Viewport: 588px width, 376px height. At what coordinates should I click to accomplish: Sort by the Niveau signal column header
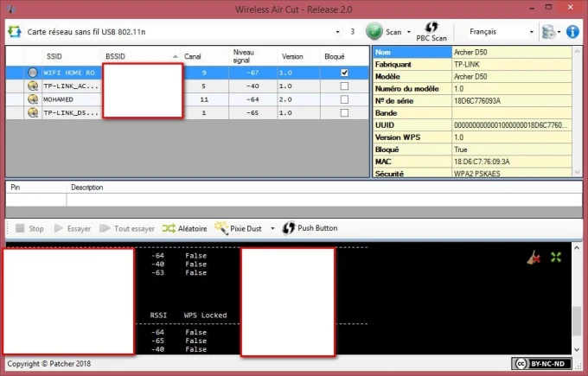pos(243,56)
